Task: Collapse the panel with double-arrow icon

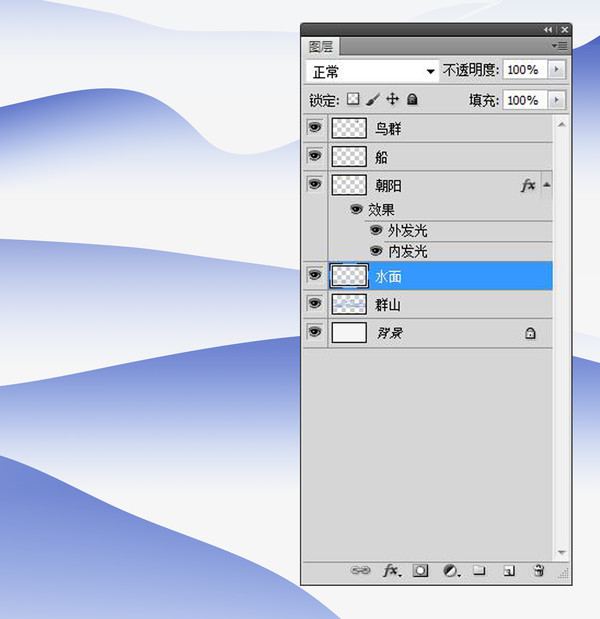Action: pos(548,30)
